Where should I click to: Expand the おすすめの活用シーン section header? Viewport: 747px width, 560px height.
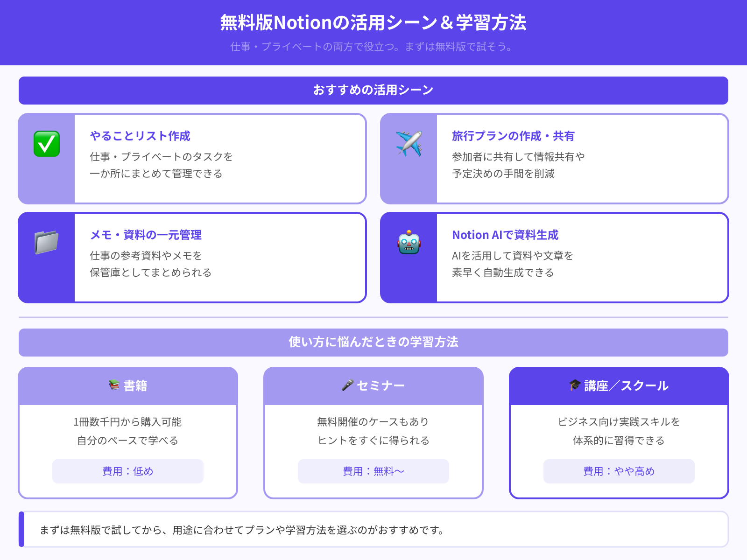pyautogui.click(x=373, y=90)
